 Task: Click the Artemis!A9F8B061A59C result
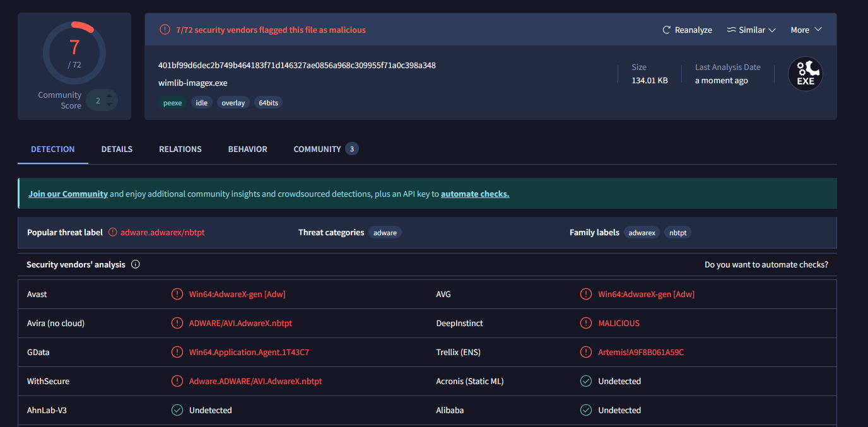(x=641, y=352)
